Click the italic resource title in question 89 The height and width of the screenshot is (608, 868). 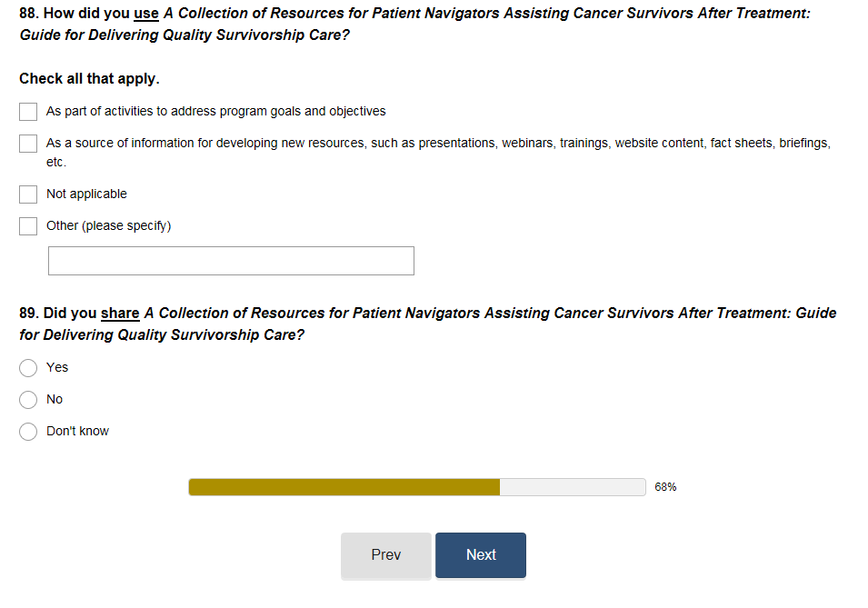pos(490,314)
